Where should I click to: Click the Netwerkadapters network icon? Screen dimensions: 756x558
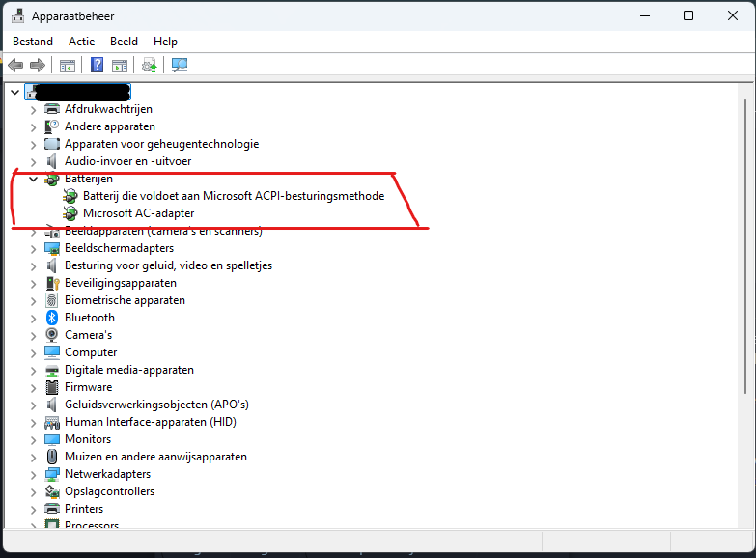pyautogui.click(x=52, y=474)
